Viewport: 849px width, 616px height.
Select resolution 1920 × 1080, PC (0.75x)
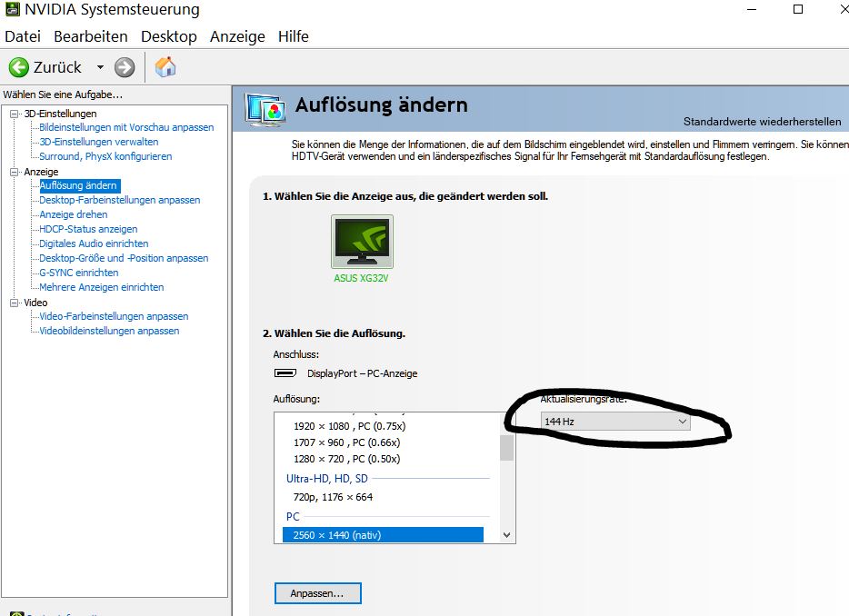tap(349, 426)
